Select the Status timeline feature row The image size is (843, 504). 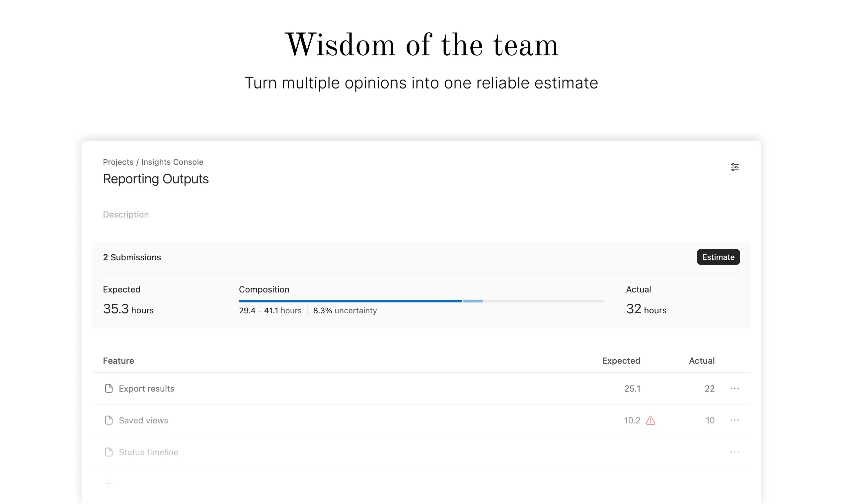pos(421,452)
